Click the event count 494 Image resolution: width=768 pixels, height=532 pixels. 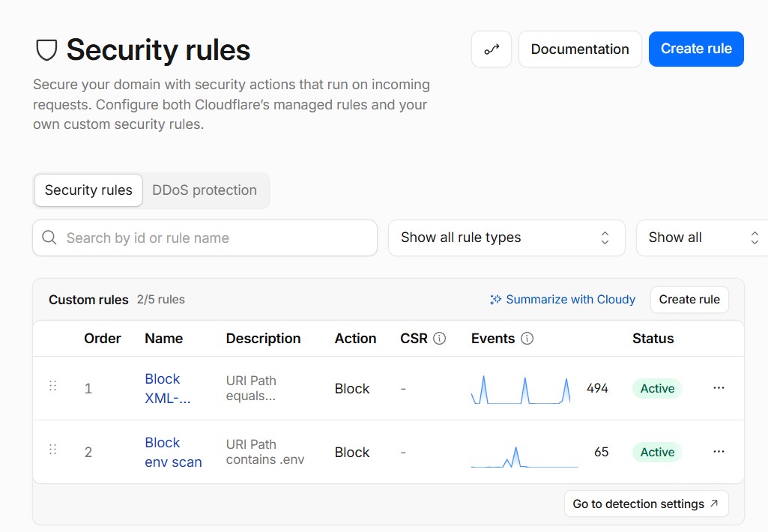pyautogui.click(x=597, y=388)
